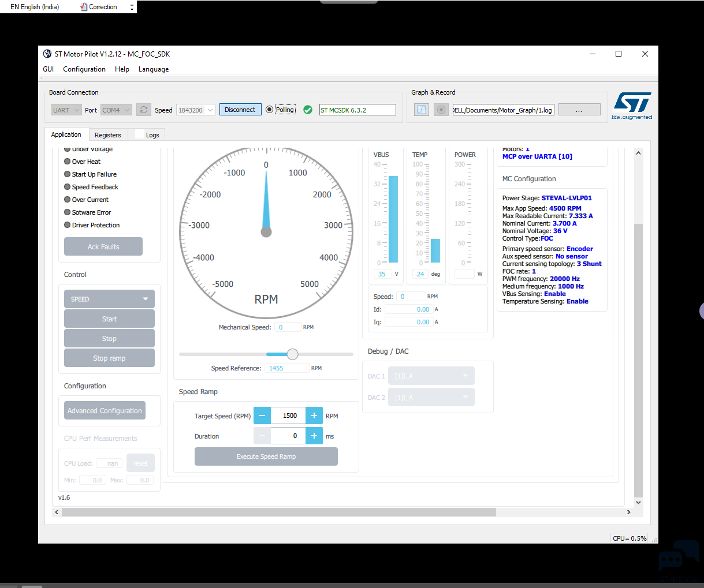Increase ramp Duration with the plus button
This screenshot has width=704, height=588.
pyautogui.click(x=314, y=436)
